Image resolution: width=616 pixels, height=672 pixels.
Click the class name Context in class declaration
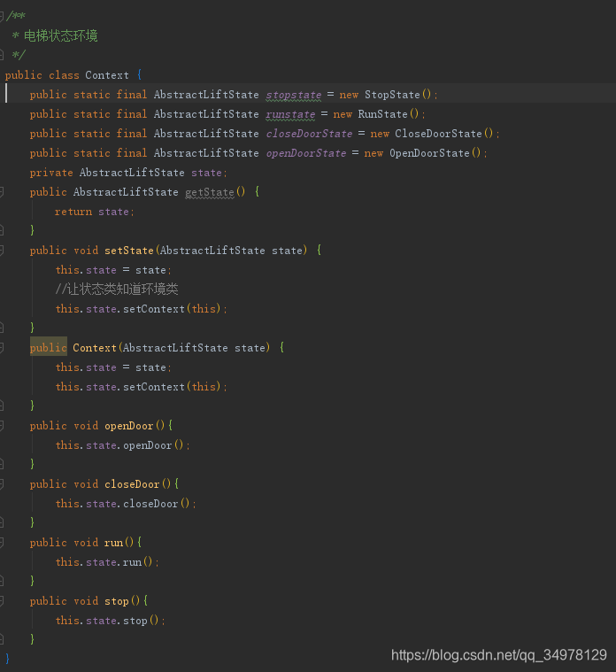[x=107, y=75]
